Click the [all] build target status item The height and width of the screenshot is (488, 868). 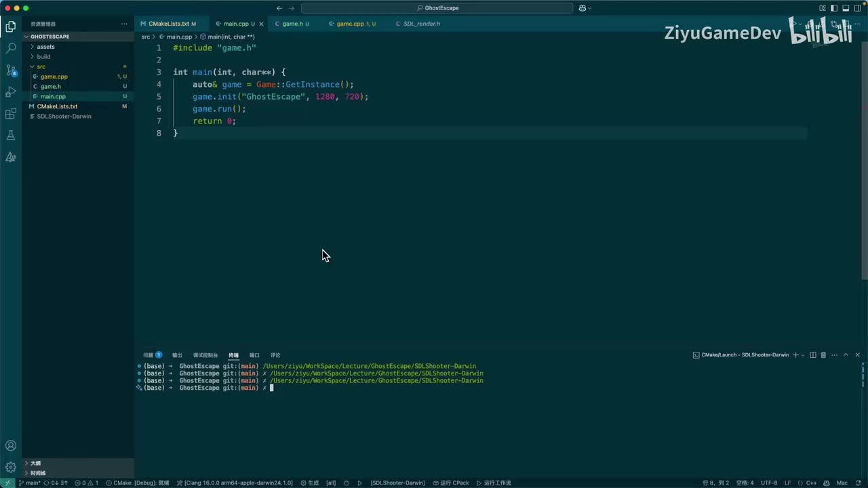click(331, 483)
